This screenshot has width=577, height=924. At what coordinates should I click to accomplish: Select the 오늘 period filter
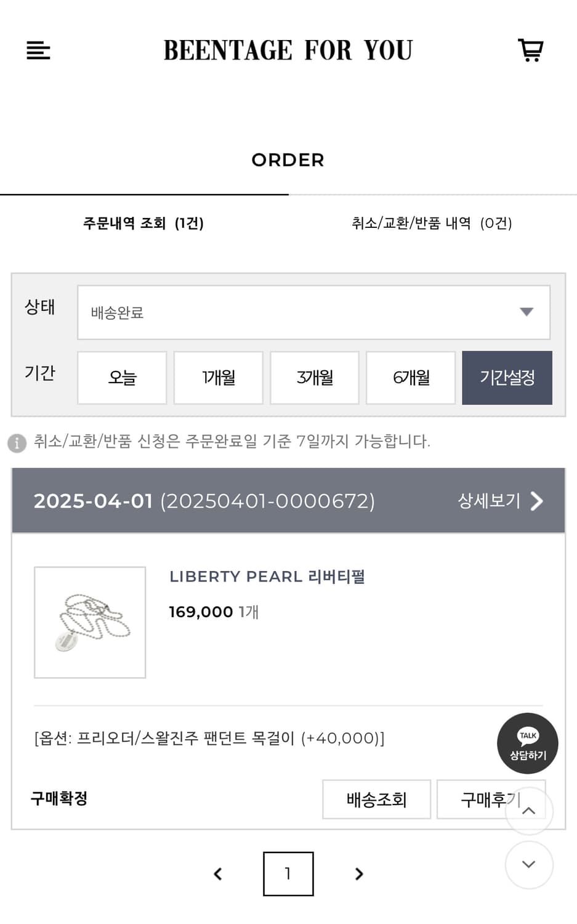121,378
